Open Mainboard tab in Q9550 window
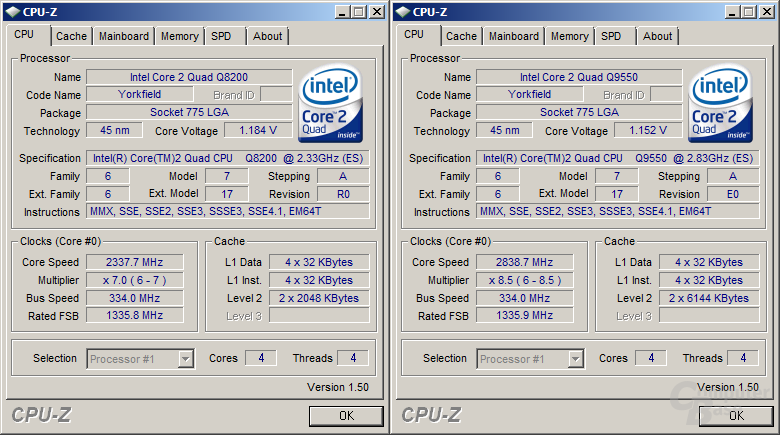The width and height of the screenshot is (780, 435). pos(514,36)
